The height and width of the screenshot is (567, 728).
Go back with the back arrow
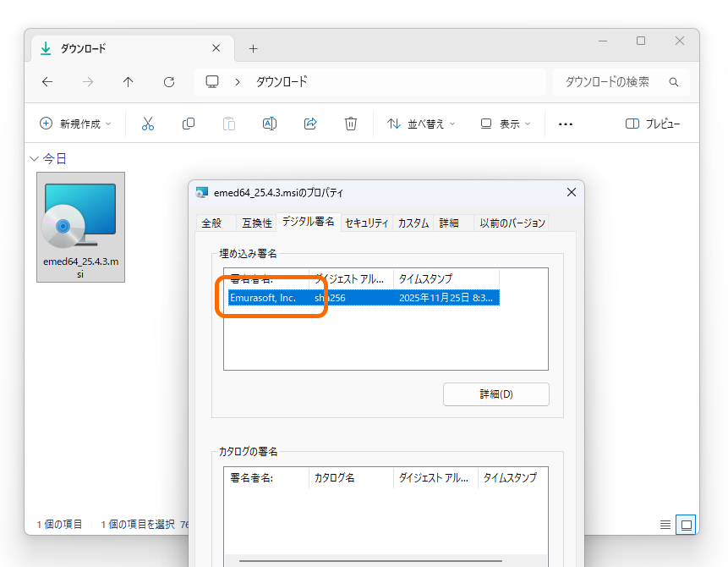47,82
